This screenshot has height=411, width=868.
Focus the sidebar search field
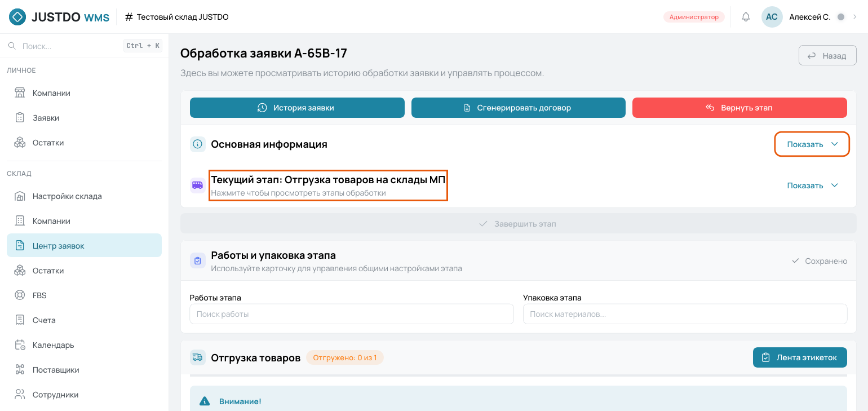[85, 46]
